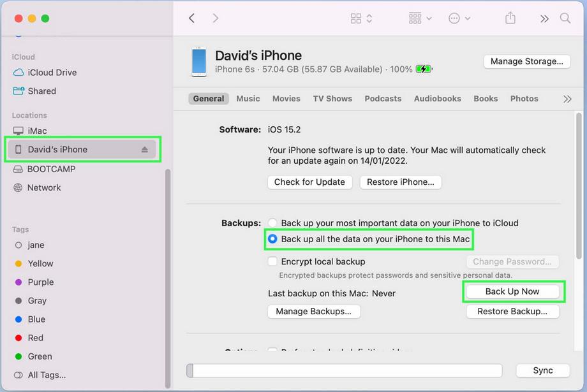This screenshot has width=587, height=392.
Task: Click Check for Update
Action: [309, 182]
